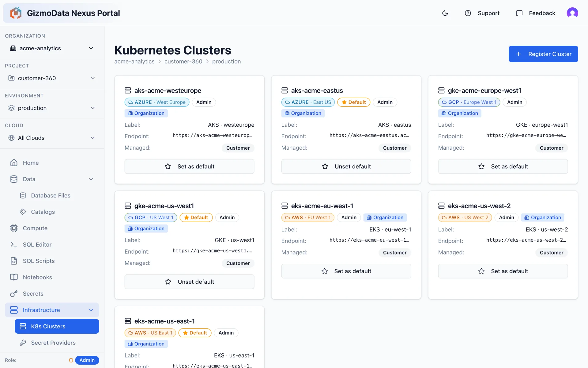Click production in the breadcrumb

(226, 61)
